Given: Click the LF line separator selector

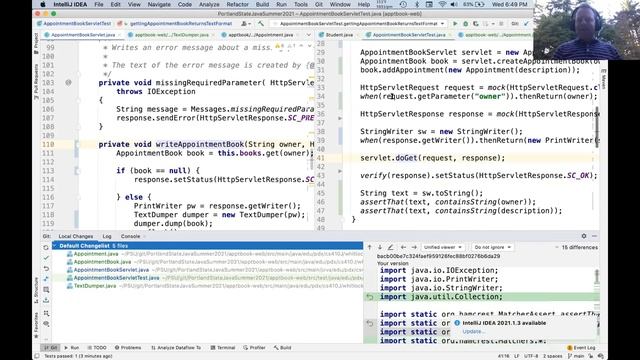Looking at the screenshot, I should pos(516,356).
